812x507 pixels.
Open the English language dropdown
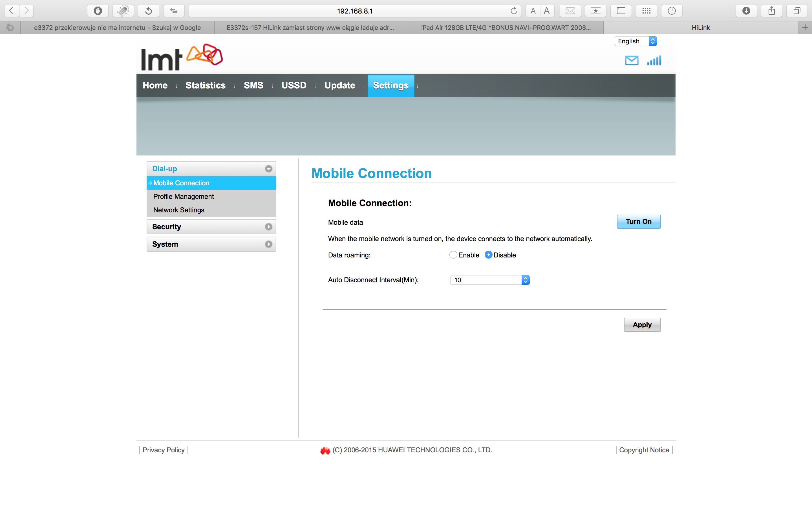point(635,41)
